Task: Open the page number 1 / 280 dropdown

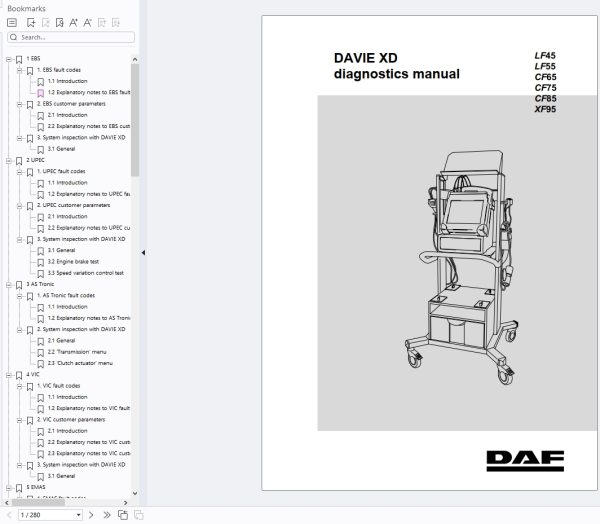Action: pyautogui.click(x=78, y=515)
